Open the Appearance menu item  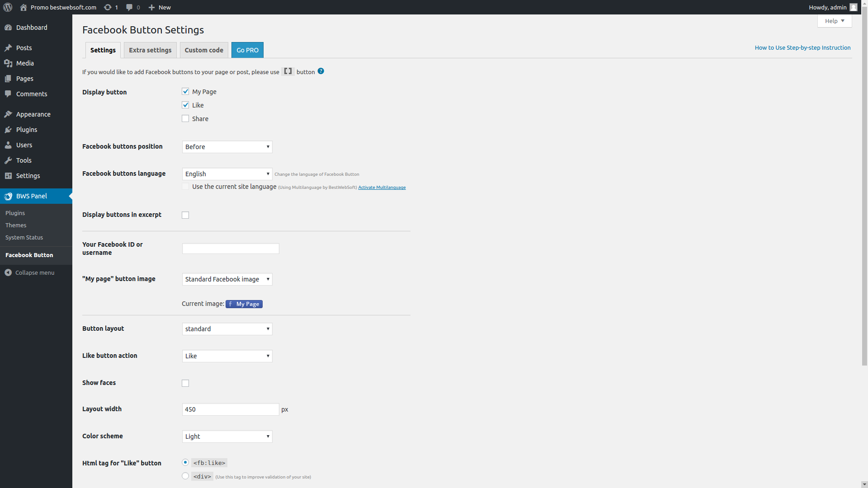[36, 114]
